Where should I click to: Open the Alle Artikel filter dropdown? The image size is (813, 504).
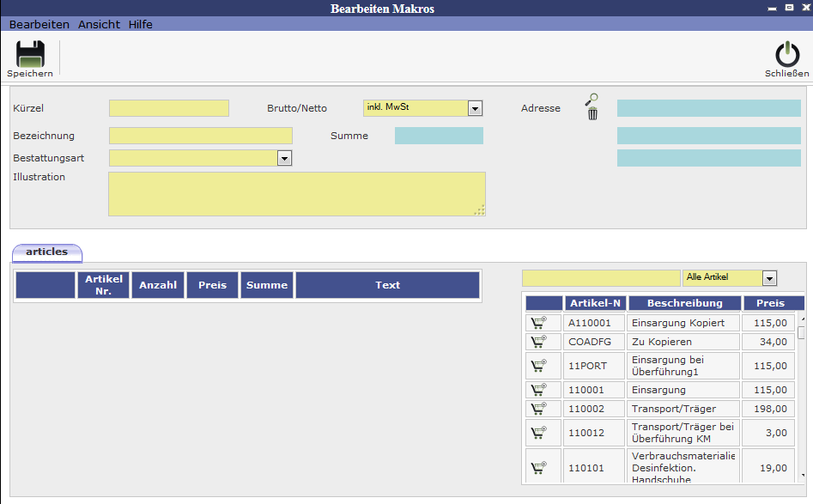[x=769, y=278]
